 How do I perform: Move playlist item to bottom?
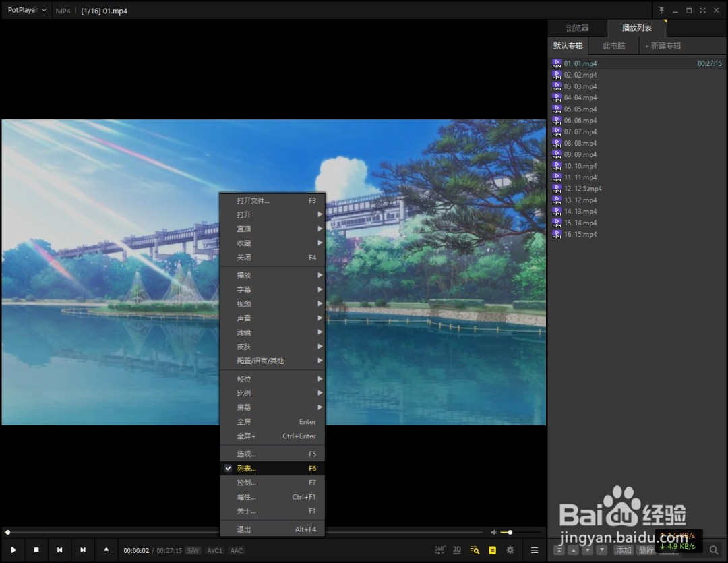coord(602,550)
